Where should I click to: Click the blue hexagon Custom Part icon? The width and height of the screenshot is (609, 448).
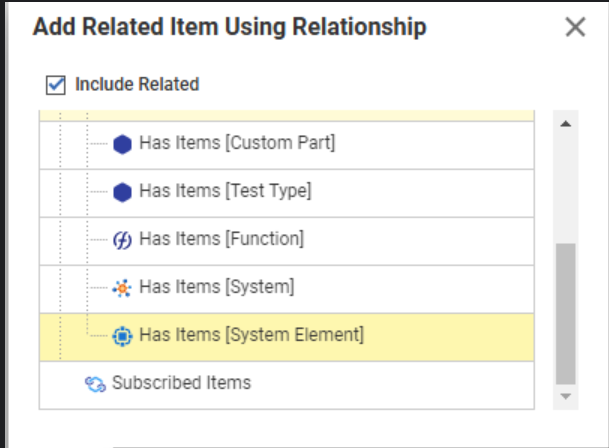[123, 143]
